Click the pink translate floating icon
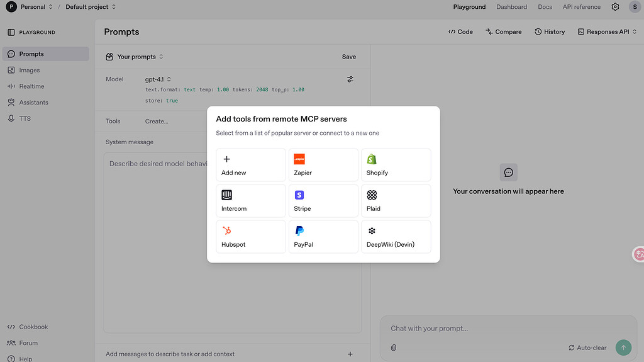 [x=638, y=254]
